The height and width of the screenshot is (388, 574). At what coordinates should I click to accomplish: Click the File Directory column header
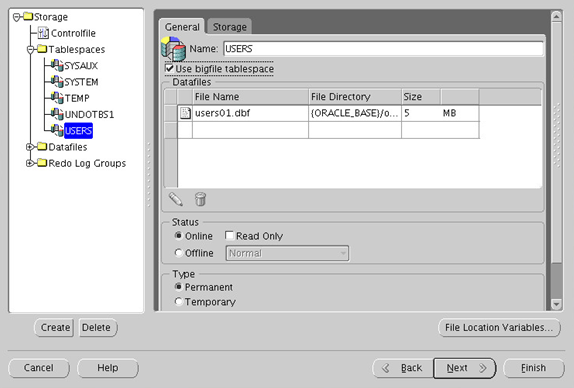coord(355,97)
